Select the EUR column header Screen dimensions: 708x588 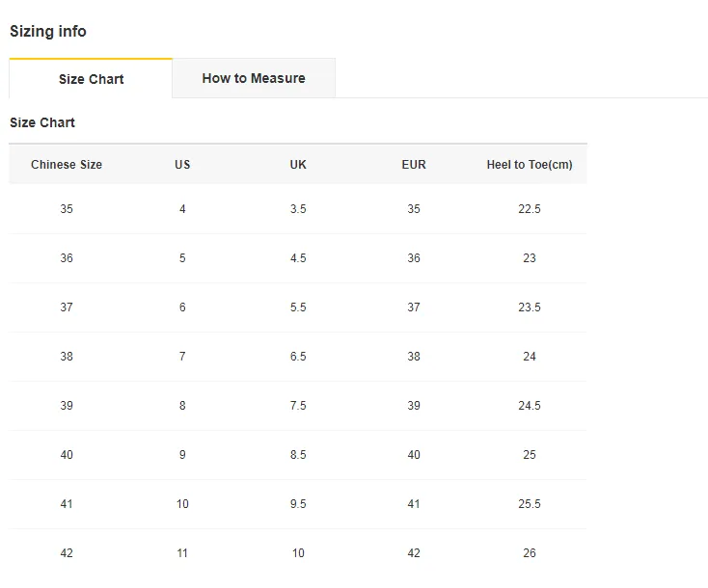[x=414, y=165]
